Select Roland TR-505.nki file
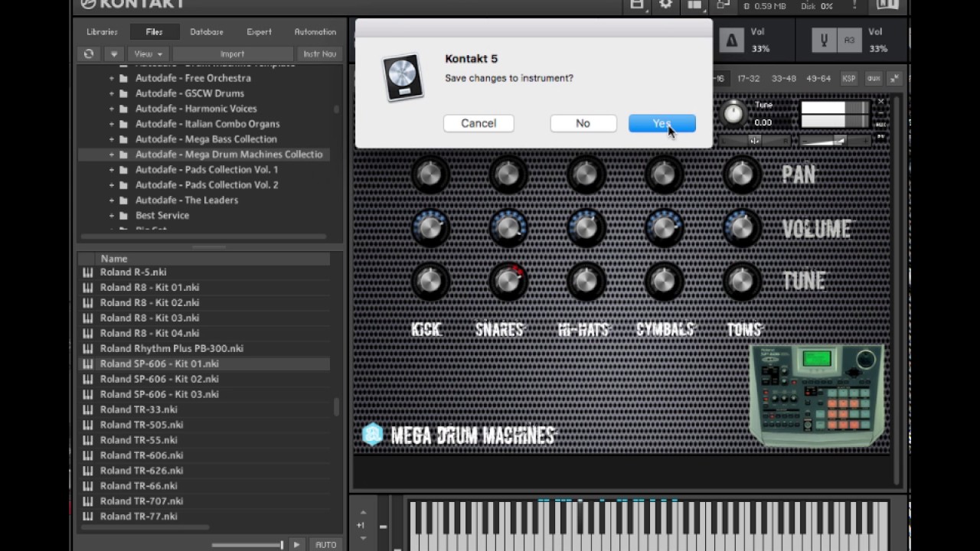Image resolution: width=980 pixels, height=551 pixels. click(204, 425)
